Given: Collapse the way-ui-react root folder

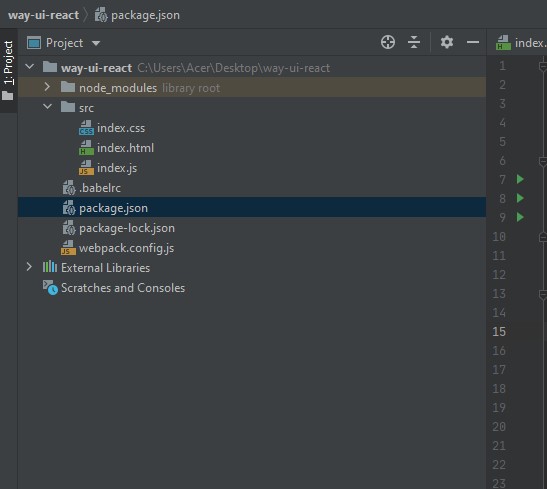Looking at the screenshot, I should pyautogui.click(x=30, y=67).
